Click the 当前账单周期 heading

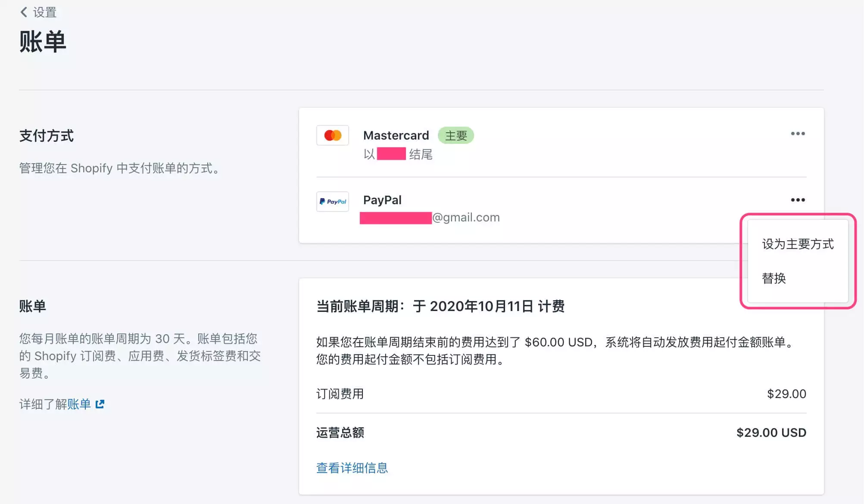[440, 306]
